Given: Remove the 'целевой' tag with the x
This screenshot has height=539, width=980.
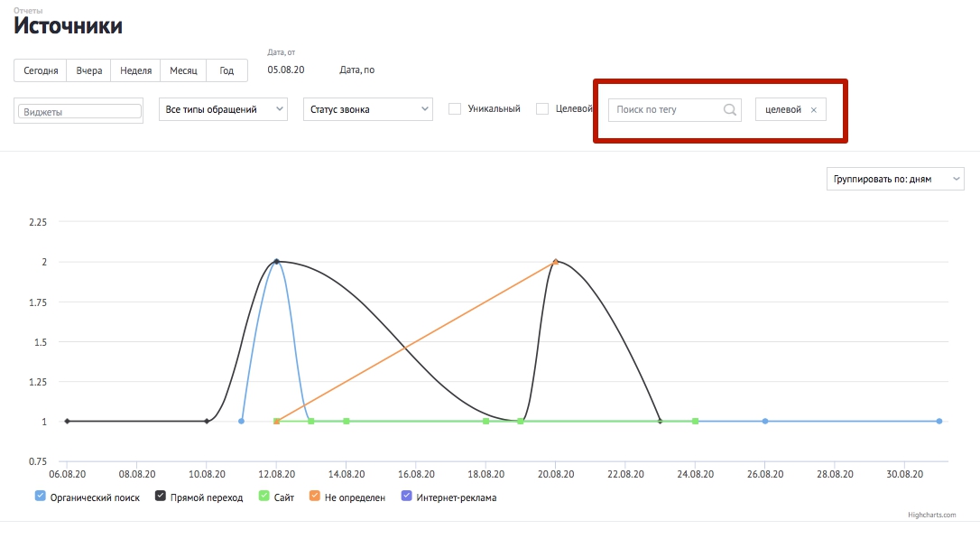Looking at the screenshot, I should 814,110.
